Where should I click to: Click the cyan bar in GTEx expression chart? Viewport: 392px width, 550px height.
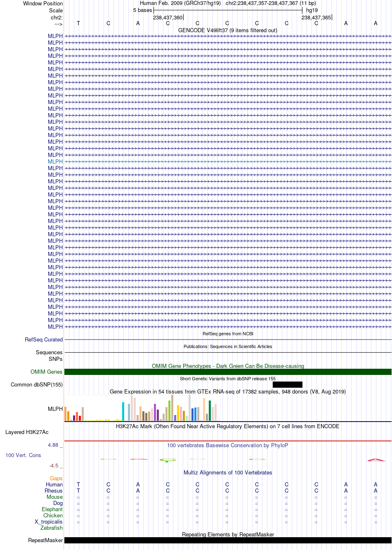[123, 411]
